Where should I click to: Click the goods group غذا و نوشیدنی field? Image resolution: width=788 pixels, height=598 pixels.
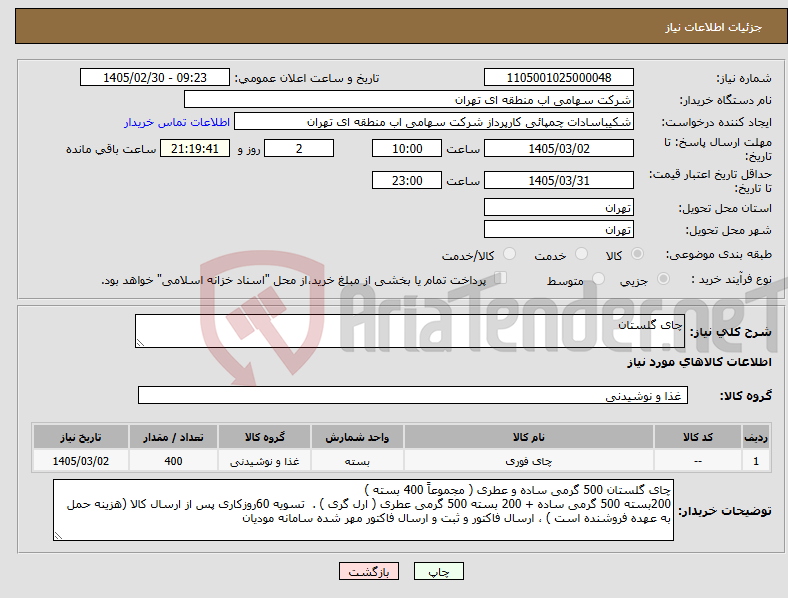coord(413,395)
